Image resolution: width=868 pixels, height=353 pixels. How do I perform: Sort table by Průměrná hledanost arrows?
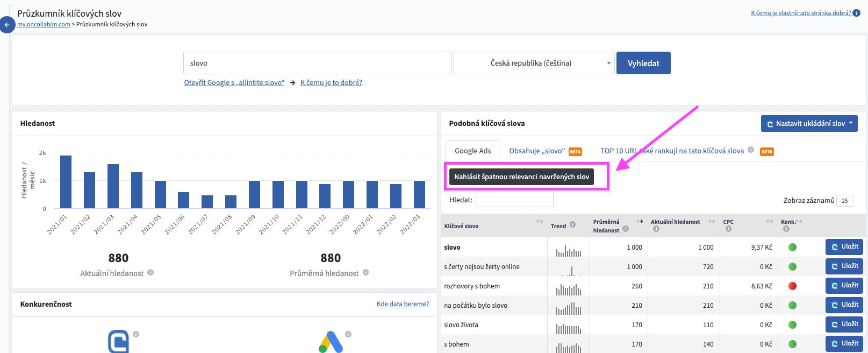click(x=640, y=222)
